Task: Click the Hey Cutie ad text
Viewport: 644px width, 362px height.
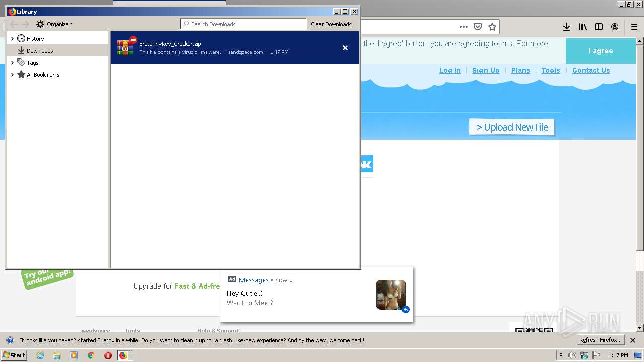Action: point(245,293)
